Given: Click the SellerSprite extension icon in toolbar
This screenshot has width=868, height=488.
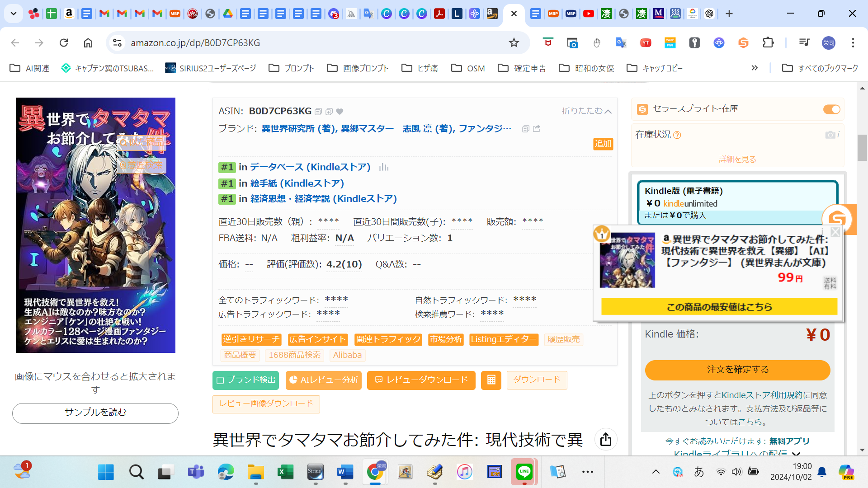Looking at the screenshot, I should tap(743, 43).
